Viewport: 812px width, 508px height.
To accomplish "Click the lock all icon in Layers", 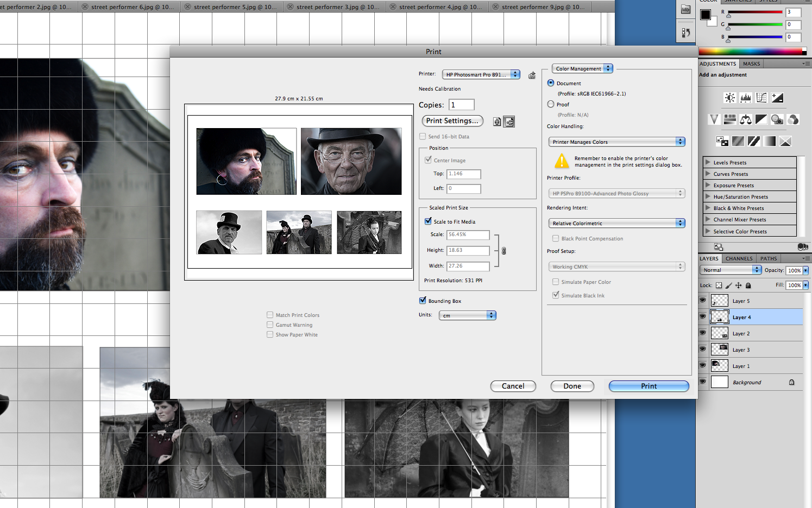I will pyautogui.click(x=748, y=285).
